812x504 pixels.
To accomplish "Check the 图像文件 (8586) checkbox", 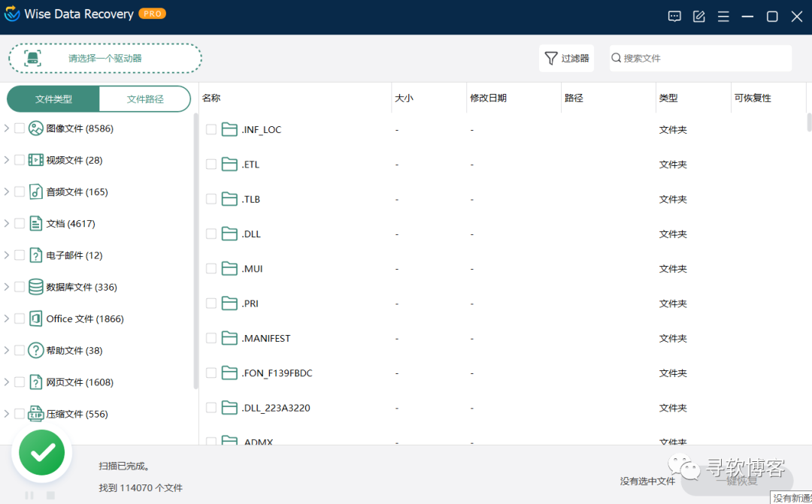I will 20,128.
